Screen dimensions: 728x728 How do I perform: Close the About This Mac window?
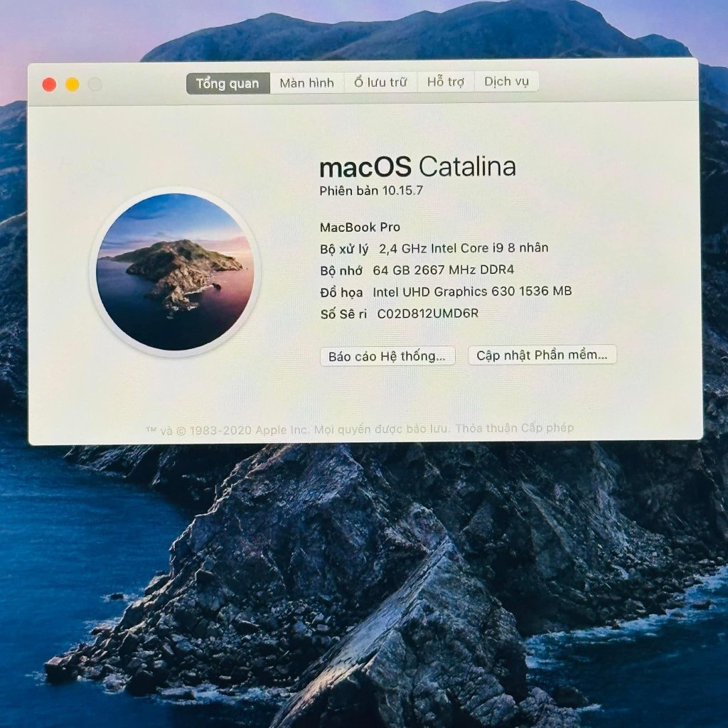coord(49,85)
